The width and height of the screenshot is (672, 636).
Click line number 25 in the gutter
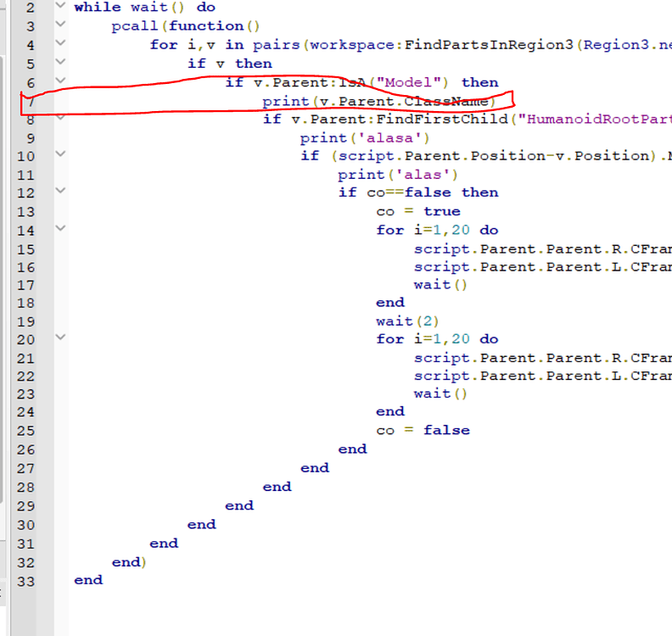tap(25, 431)
